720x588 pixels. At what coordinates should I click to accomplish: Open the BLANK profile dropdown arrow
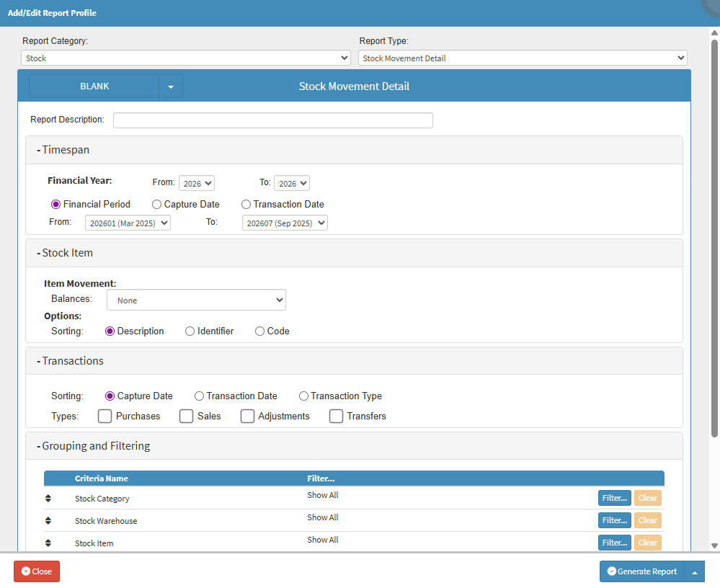[171, 86]
